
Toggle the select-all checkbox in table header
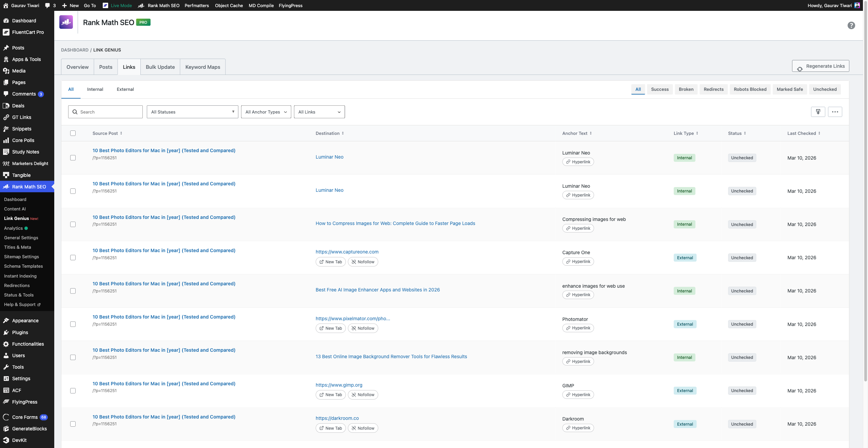[73, 133]
